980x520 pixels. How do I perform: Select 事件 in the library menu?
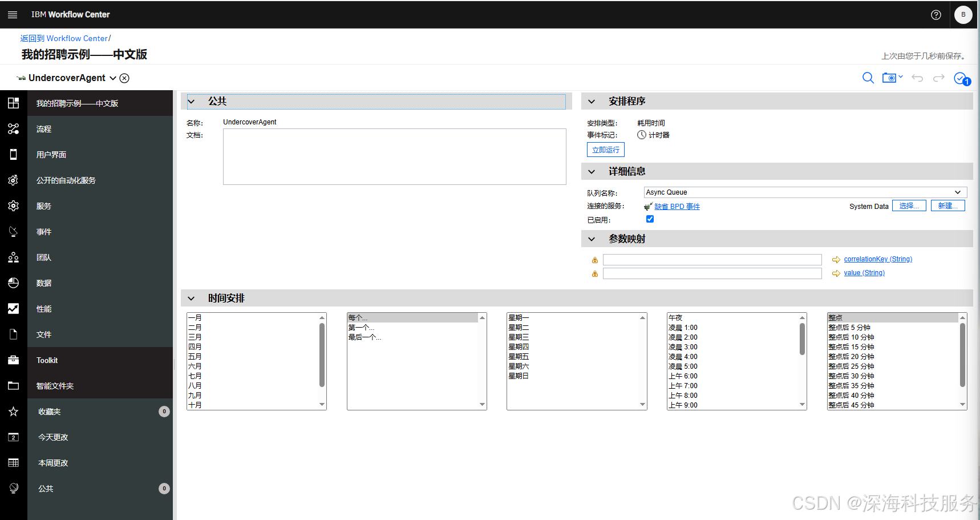pyautogui.click(x=100, y=232)
